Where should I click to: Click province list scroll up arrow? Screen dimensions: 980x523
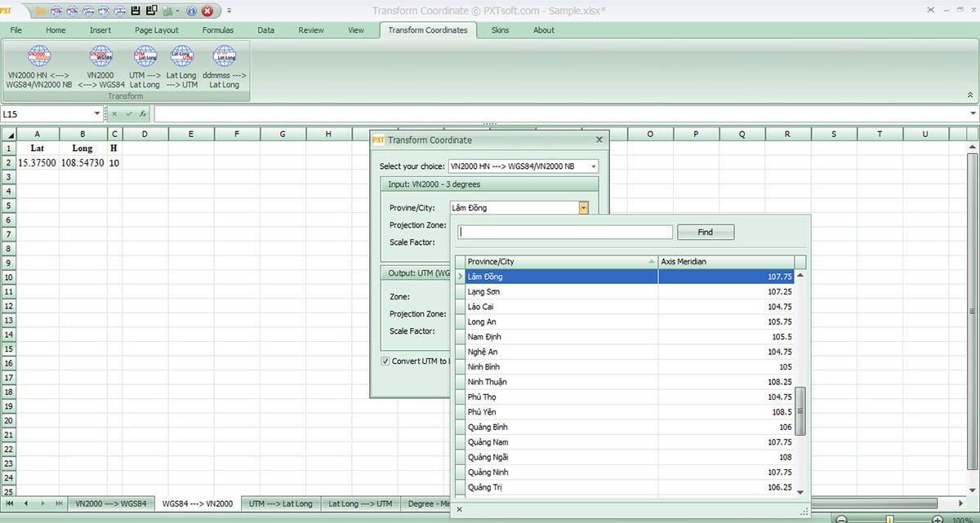(800, 276)
